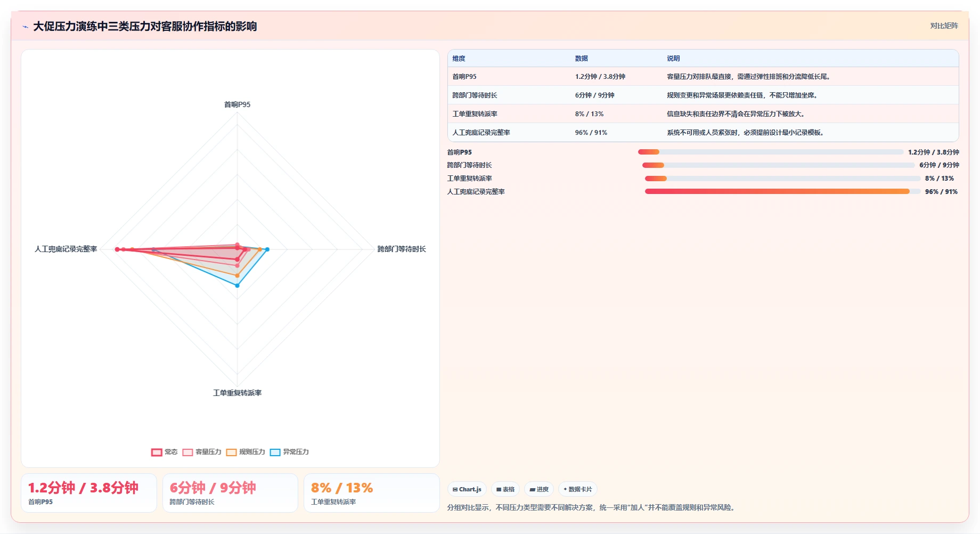Select the 工单重复转派率 table row cell

click(509, 114)
